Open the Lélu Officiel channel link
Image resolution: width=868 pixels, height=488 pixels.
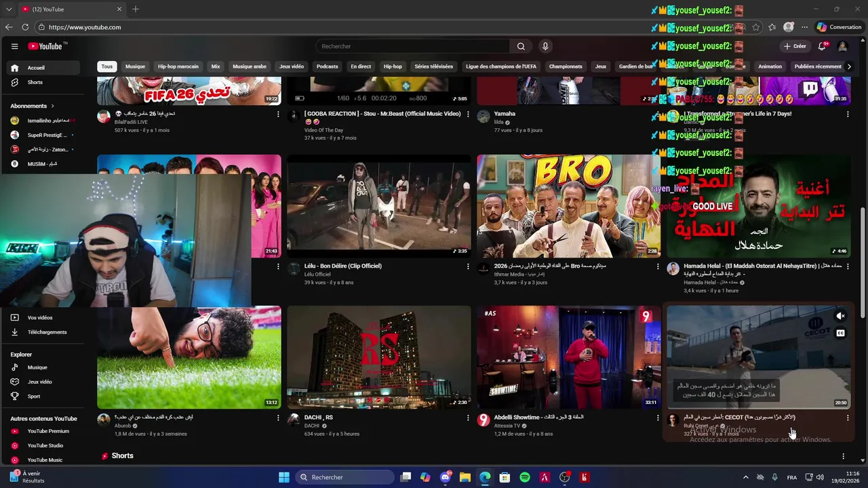point(318,274)
